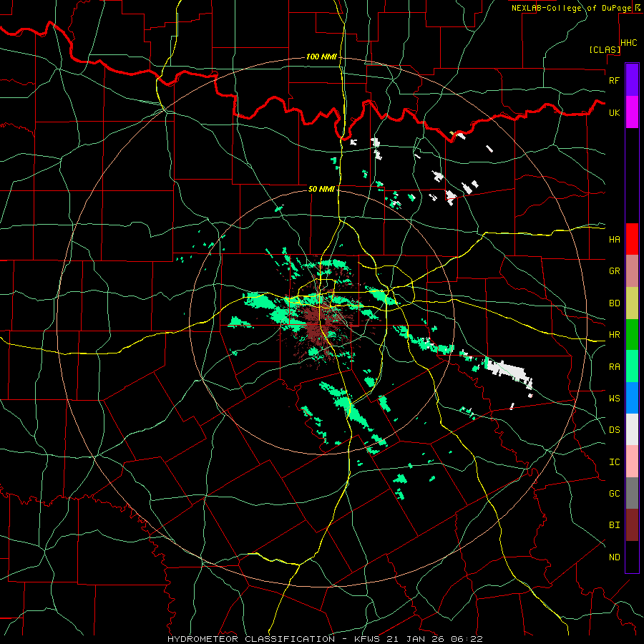Screen dimensions: 644x644
Task: Click the HA legend label
Action: pos(614,239)
